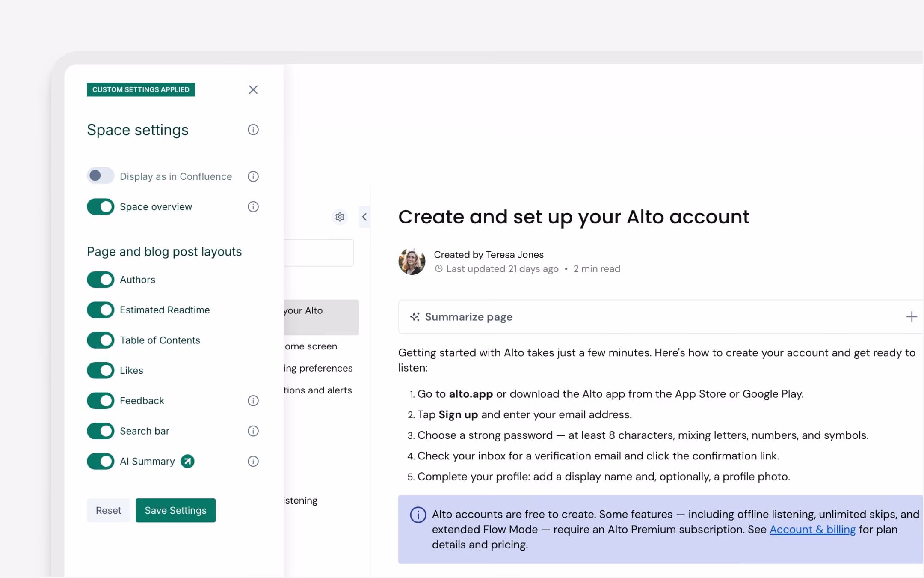Click 'Last updated 21 days ago' text
924x578 pixels.
point(502,269)
